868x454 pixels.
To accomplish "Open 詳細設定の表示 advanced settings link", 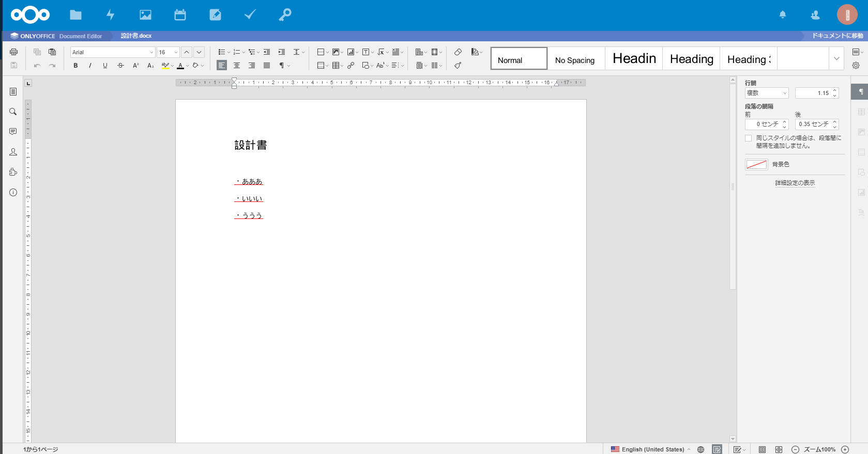I will click(795, 183).
